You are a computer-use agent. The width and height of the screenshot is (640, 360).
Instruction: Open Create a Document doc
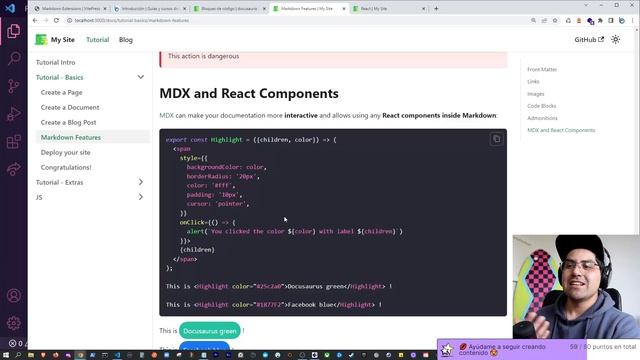[70, 107]
